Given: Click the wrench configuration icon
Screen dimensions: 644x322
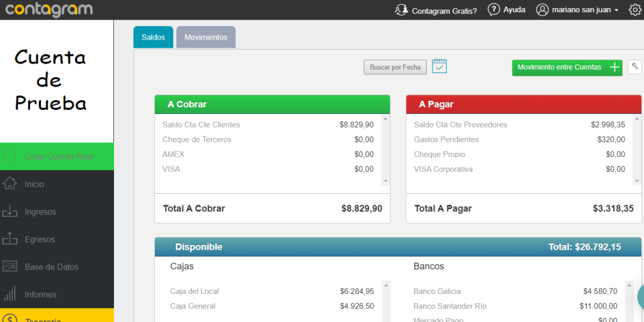Looking at the screenshot, I should coord(635,66).
